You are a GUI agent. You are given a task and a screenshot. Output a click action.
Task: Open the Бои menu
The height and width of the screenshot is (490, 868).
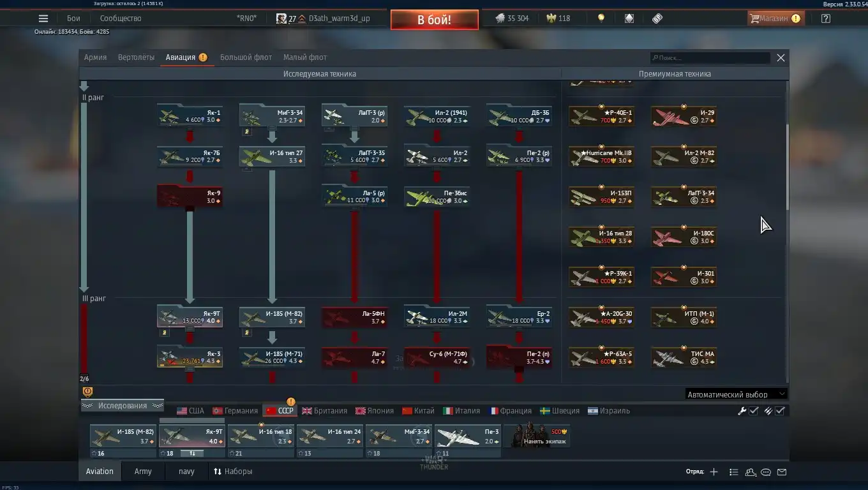(73, 19)
